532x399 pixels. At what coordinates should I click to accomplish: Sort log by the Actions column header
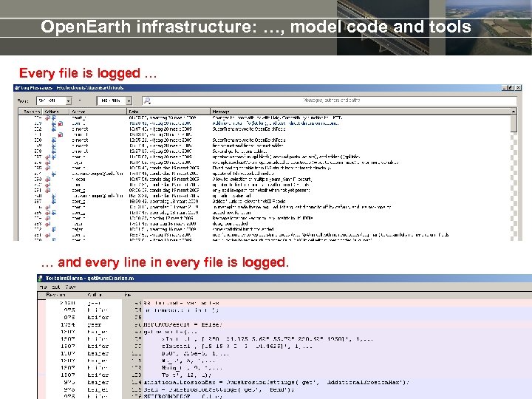click(x=56, y=112)
